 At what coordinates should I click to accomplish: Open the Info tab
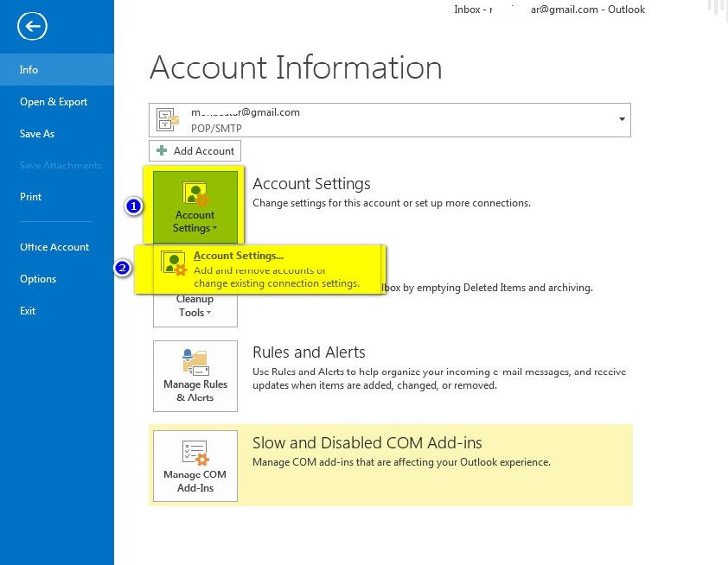pos(57,70)
